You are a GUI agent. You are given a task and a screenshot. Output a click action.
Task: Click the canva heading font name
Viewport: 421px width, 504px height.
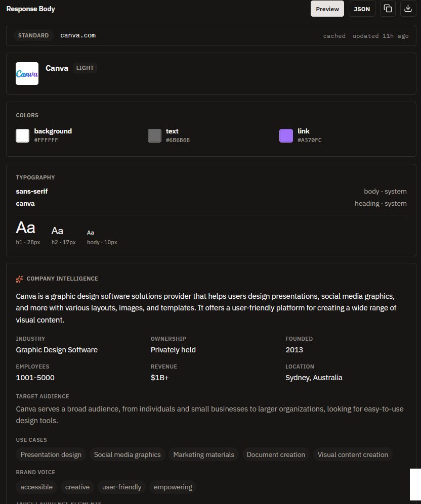click(x=25, y=203)
